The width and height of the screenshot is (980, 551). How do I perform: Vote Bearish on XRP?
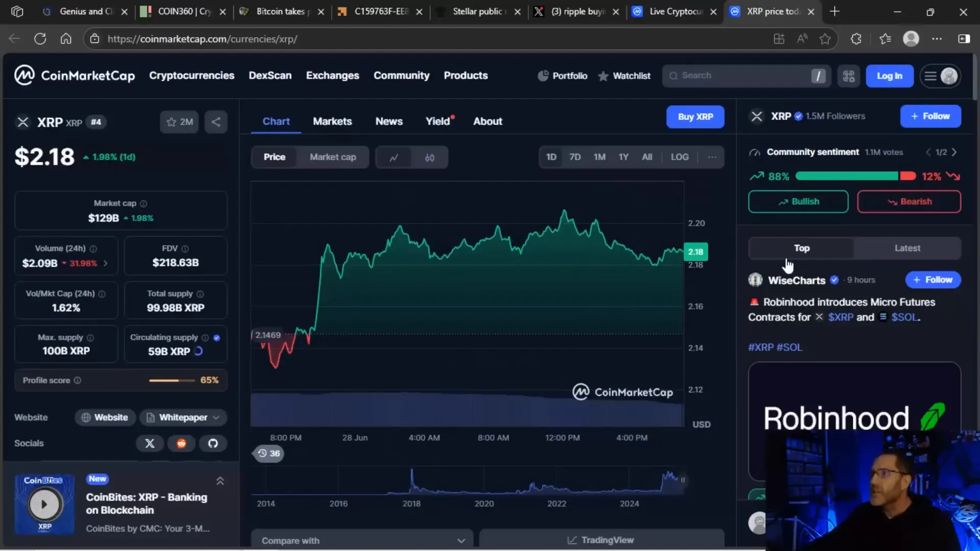click(909, 202)
